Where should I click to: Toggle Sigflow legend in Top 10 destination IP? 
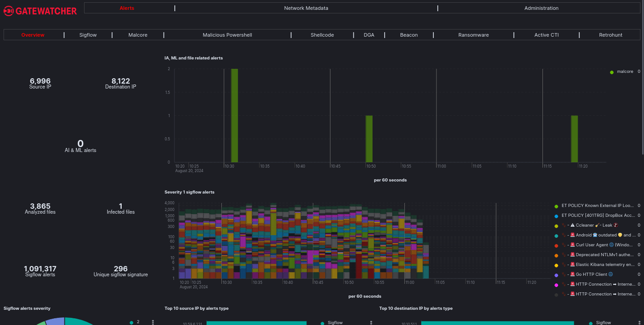point(603,323)
